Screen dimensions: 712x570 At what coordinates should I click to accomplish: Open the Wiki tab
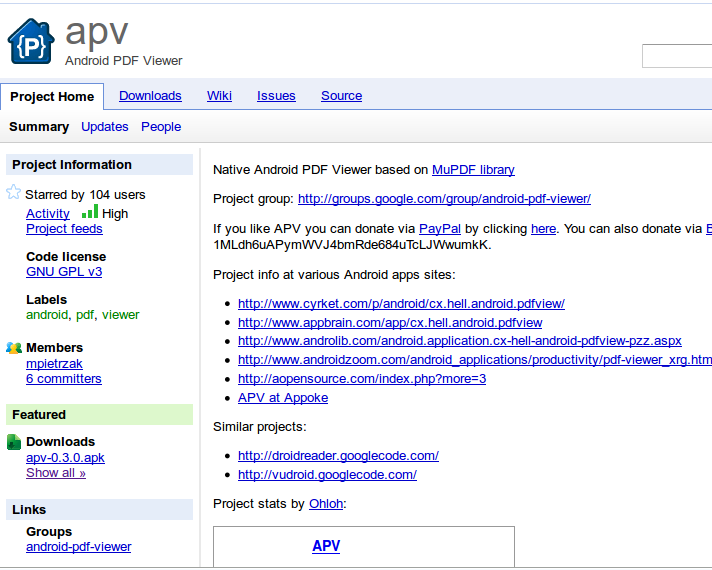pyautogui.click(x=219, y=96)
